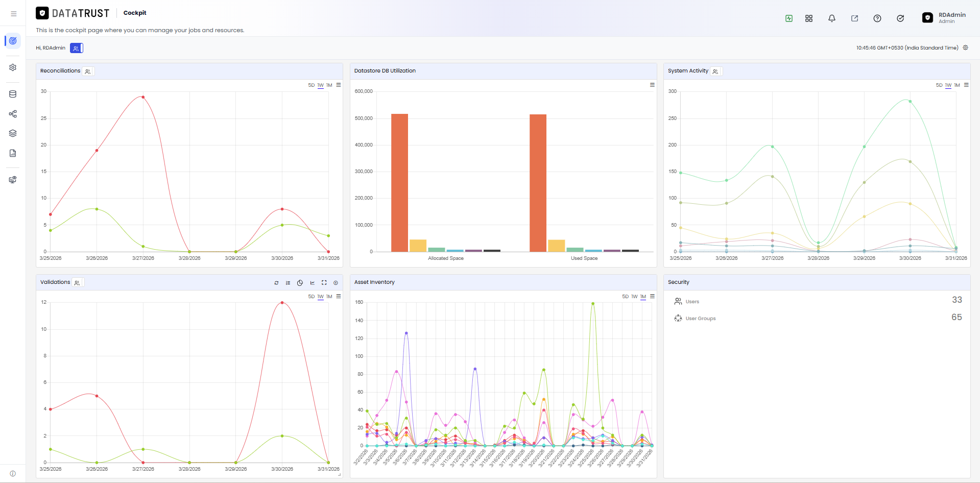This screenshot has width=980, height=483.
Task: Click the stacked layers sidebar icon
Action: [x=13, y=133]
